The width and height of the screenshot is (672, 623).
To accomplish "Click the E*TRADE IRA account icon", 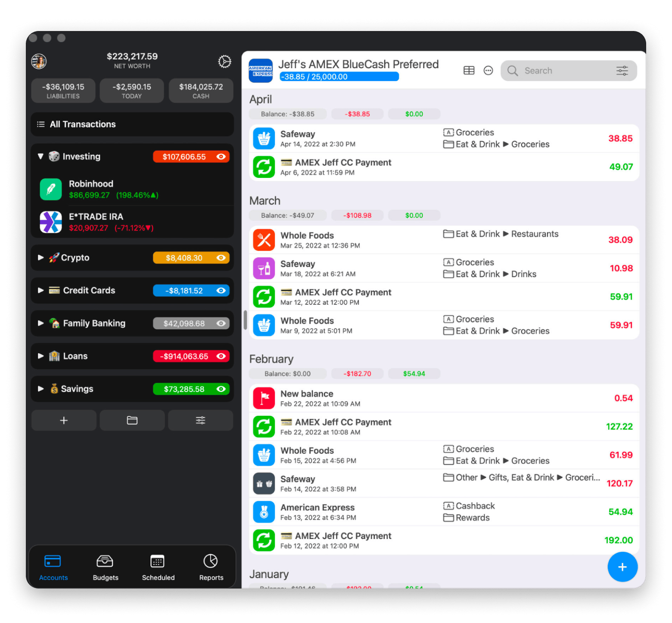I will pos(50,222).
